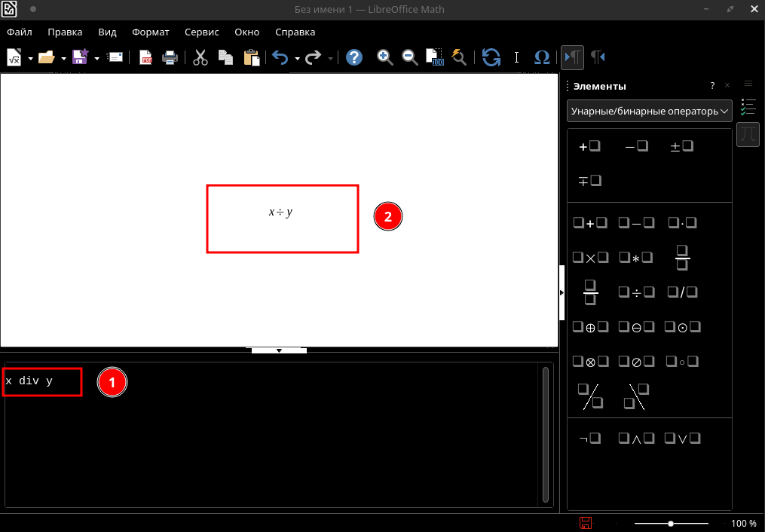
Task: Open the Save button dropdown arrow
Action: 97,58
